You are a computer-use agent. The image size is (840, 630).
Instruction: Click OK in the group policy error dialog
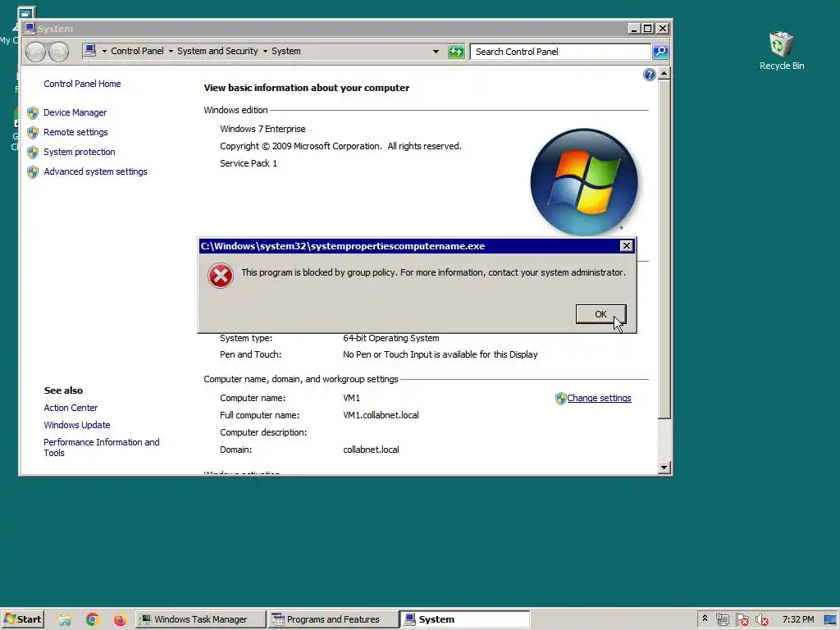(600, 314)
